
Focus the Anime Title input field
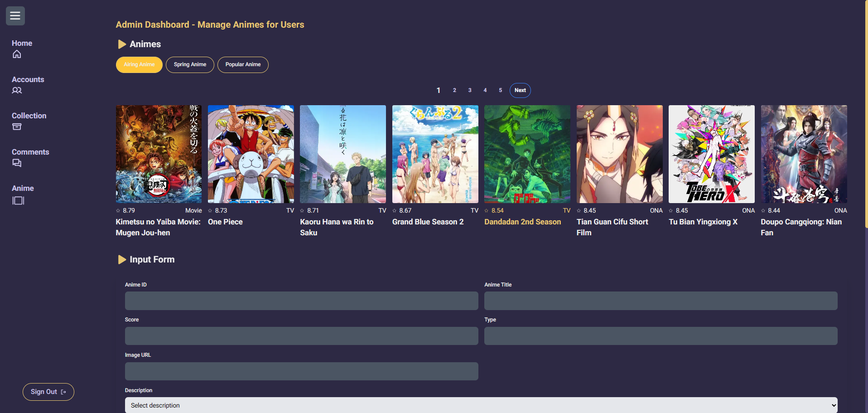661,301
